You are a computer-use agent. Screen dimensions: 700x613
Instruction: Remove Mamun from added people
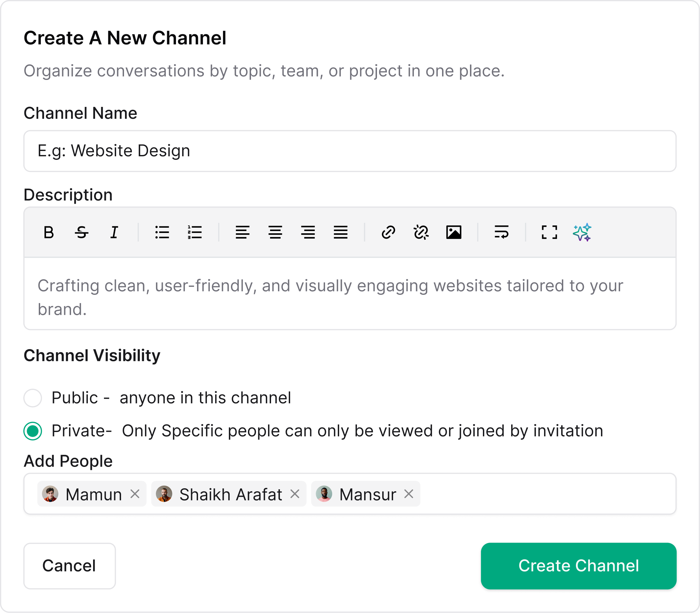[x=136, y=494]
